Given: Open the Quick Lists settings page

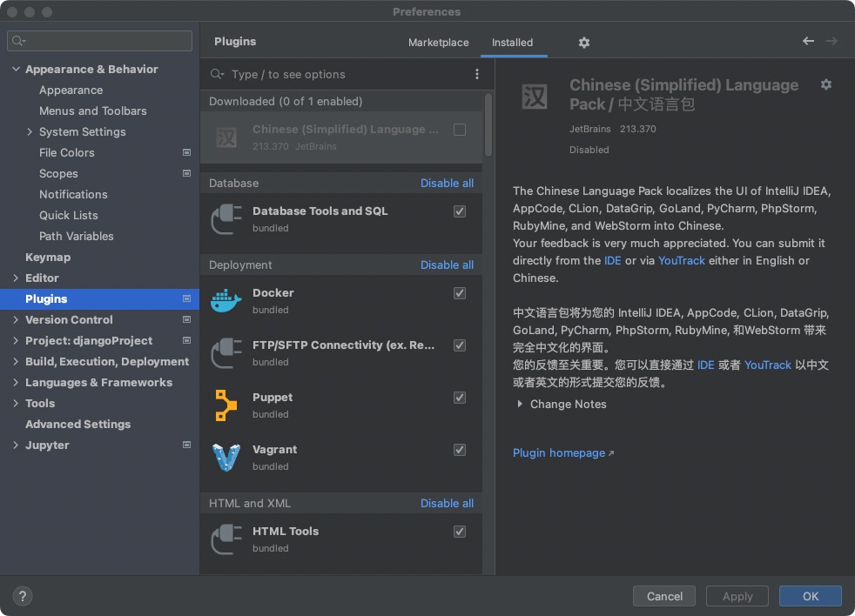Looking at the screenshot, I should pyautogui.click(x=69, y=215).
